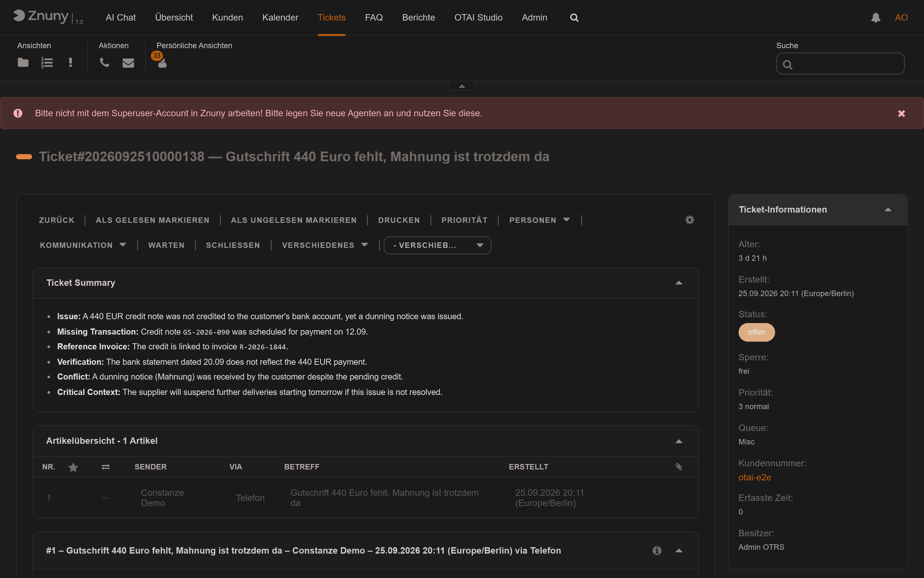Open the Kunden menu
The image size is (924, 578).
tap(227, 18)
